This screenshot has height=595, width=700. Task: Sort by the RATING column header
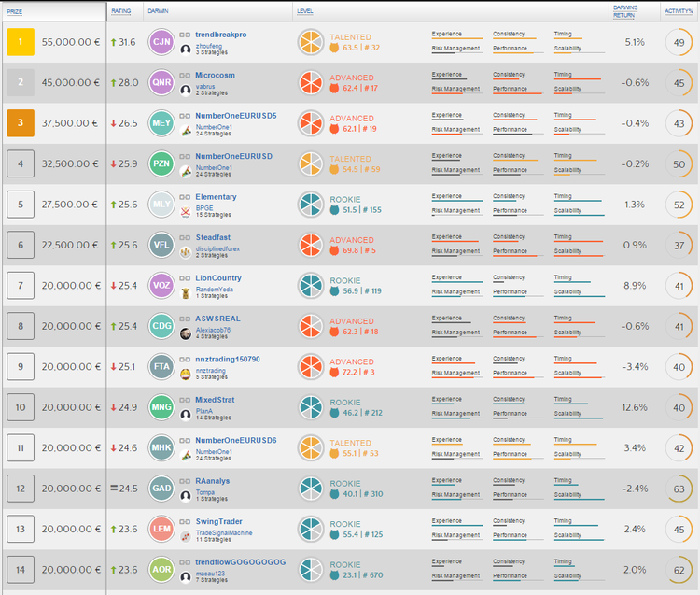121,10
